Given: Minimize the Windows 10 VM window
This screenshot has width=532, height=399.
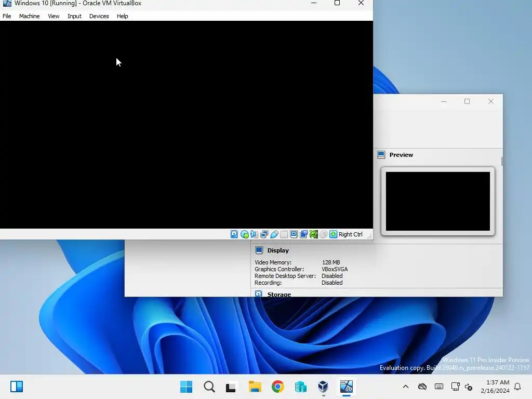Looking at the screenshot, I should [x=314, y=3].
